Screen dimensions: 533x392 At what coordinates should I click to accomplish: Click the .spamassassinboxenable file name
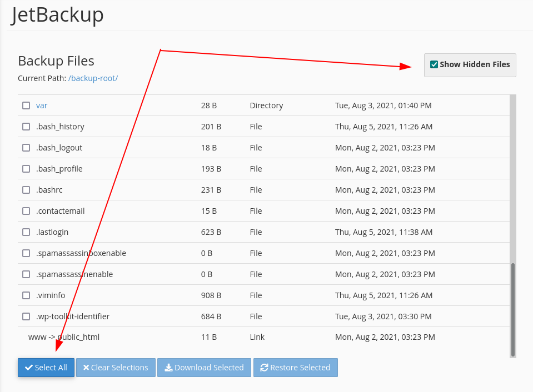[x=81, y=253]
